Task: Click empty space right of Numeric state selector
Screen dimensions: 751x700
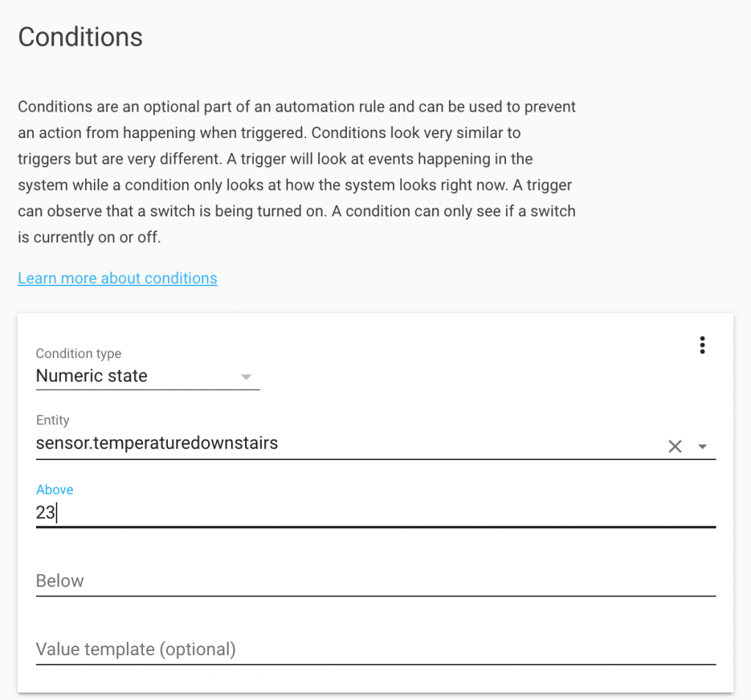Action: [x=479, y=376]
